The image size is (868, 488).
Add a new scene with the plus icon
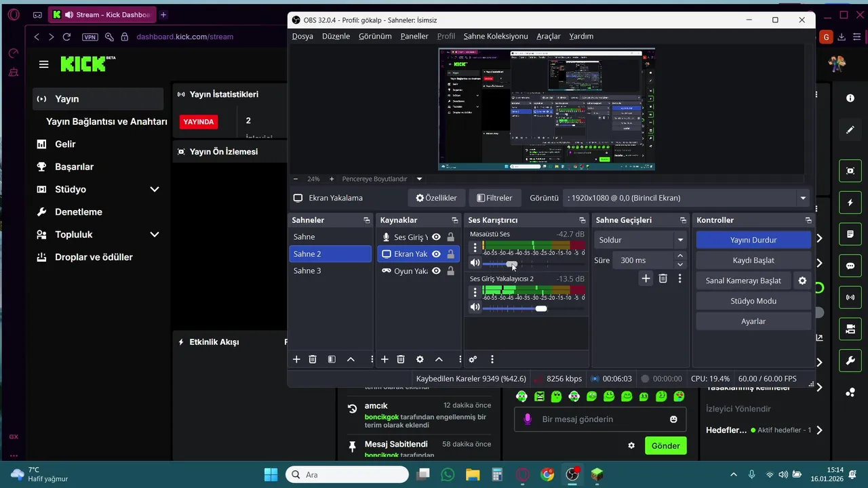tap(296, 359)
